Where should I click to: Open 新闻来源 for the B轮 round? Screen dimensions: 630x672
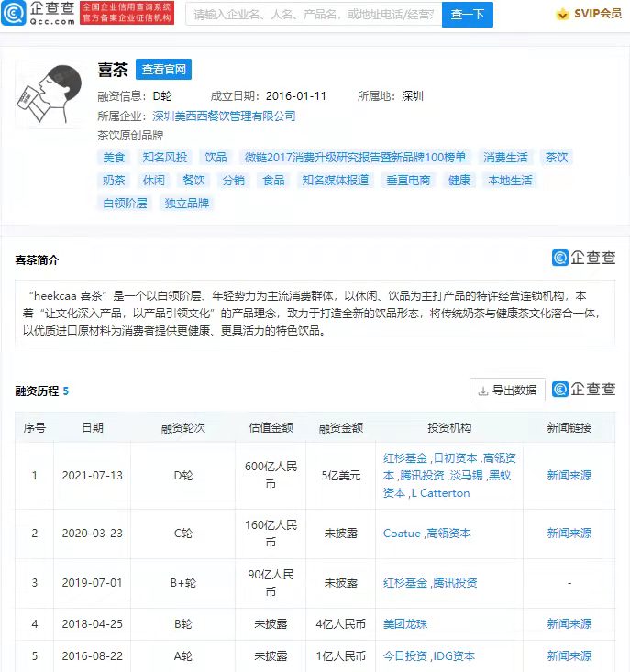(569, 624)
